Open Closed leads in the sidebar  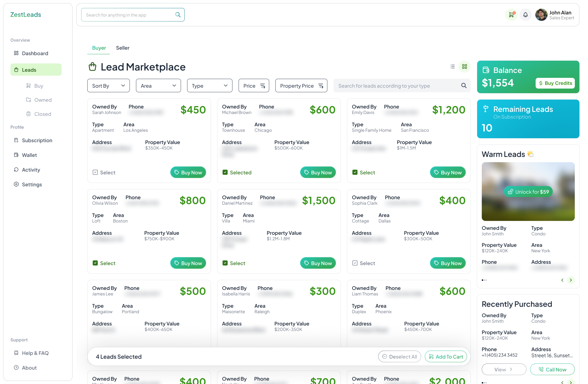pyautogui.click(x=43, y=114)
